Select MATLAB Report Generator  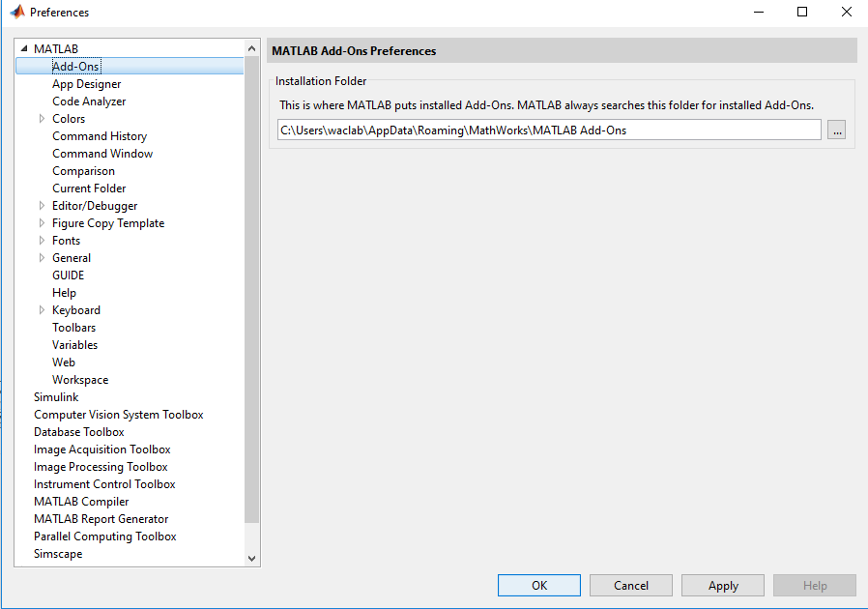[x=101, y=519]
